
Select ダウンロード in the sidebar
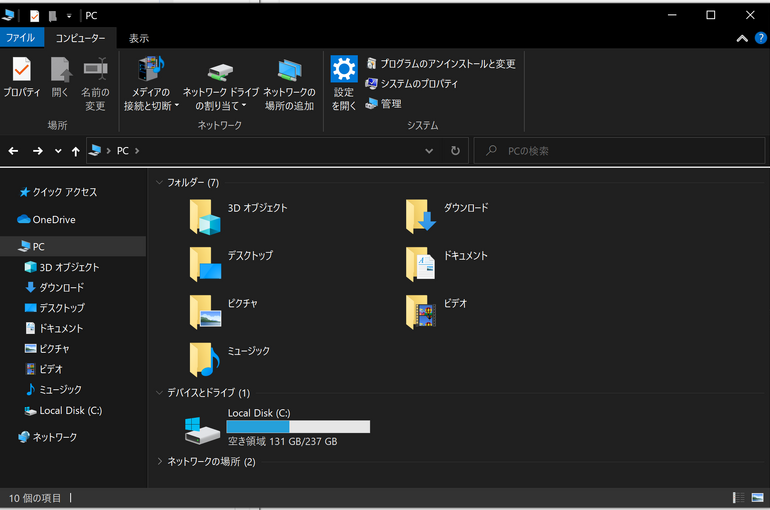tap(55, 288)
